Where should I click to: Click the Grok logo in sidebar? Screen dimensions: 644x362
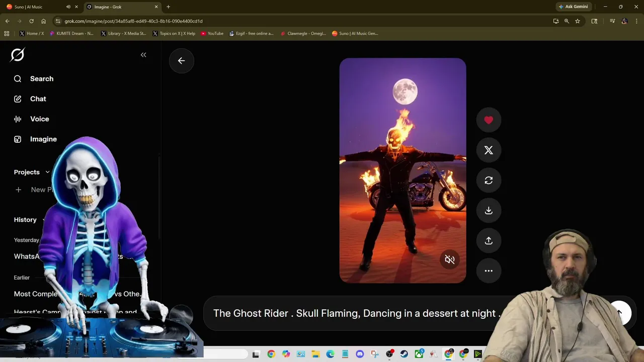[x=18, y=55]
